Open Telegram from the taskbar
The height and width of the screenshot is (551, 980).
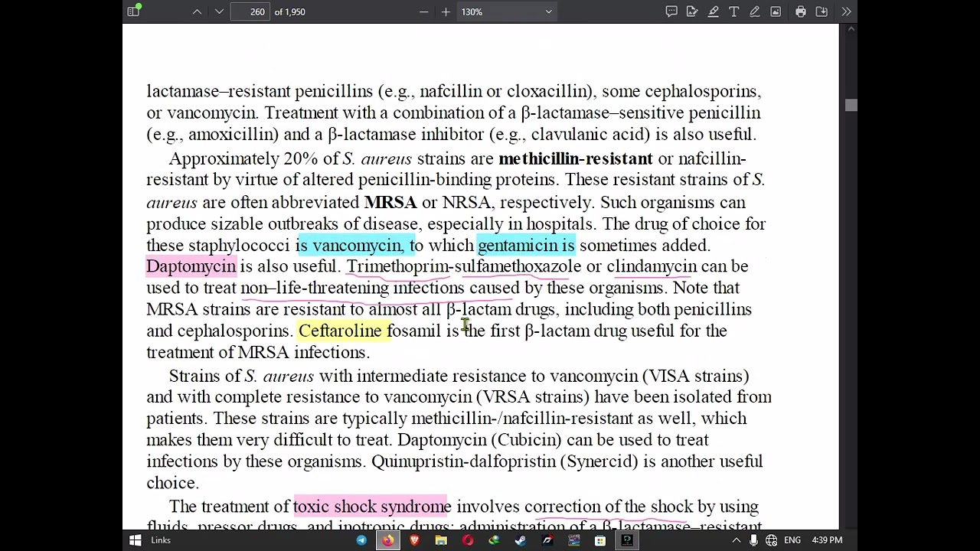click(361, 540)
